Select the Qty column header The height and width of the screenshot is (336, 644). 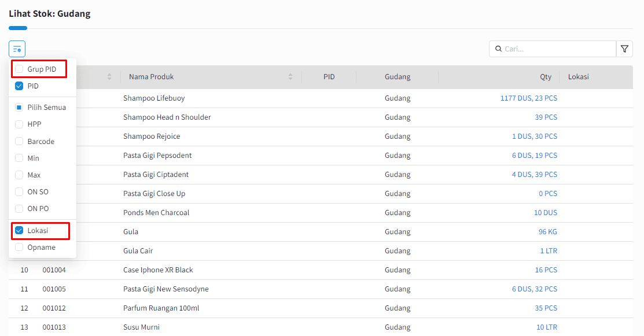(546, 77)
